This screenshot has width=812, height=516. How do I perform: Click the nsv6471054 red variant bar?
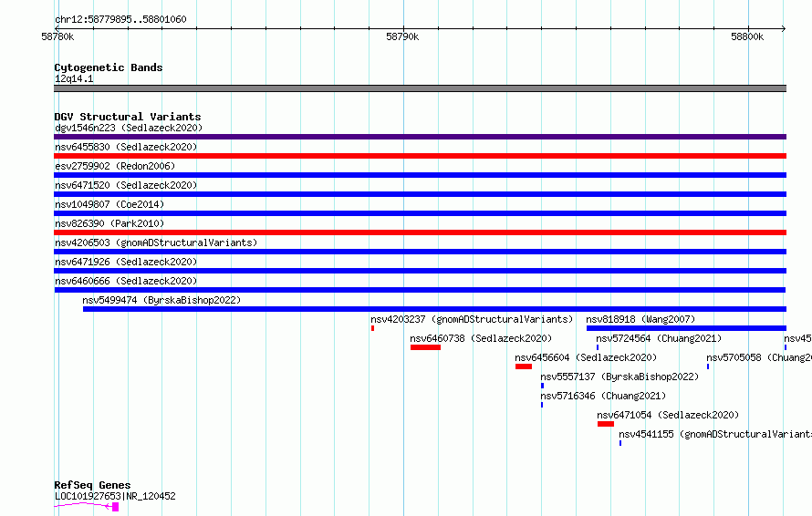click(606, 424)
